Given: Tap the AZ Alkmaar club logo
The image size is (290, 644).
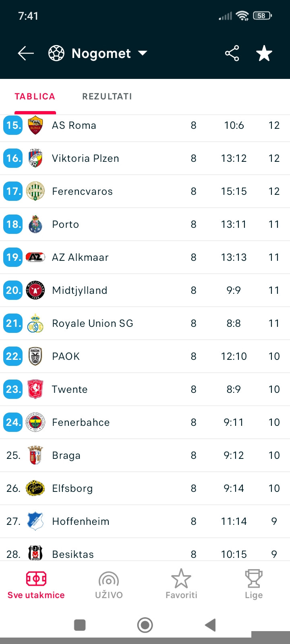Looking at the screenshot, I should coord(35,257).
